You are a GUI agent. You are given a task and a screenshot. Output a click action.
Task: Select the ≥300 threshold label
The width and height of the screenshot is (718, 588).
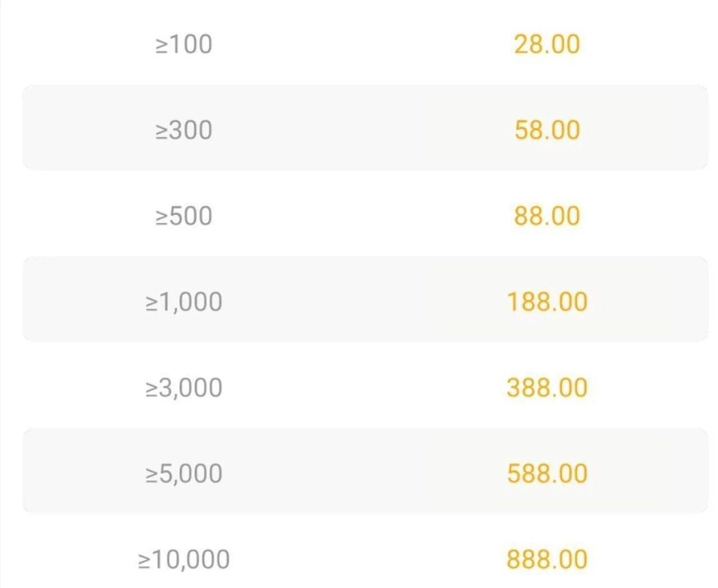[x=183, y=130]
